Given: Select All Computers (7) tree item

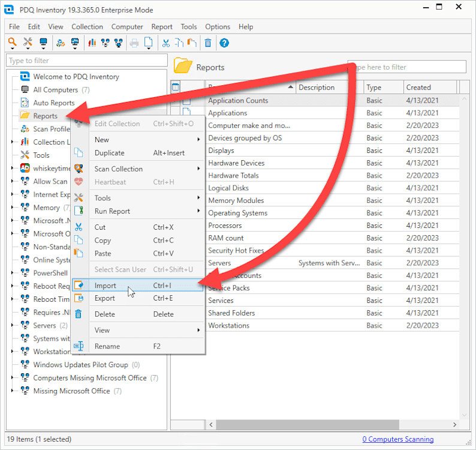Looking at the screenshot, I should pyautogui.click(x=61, y=89).
